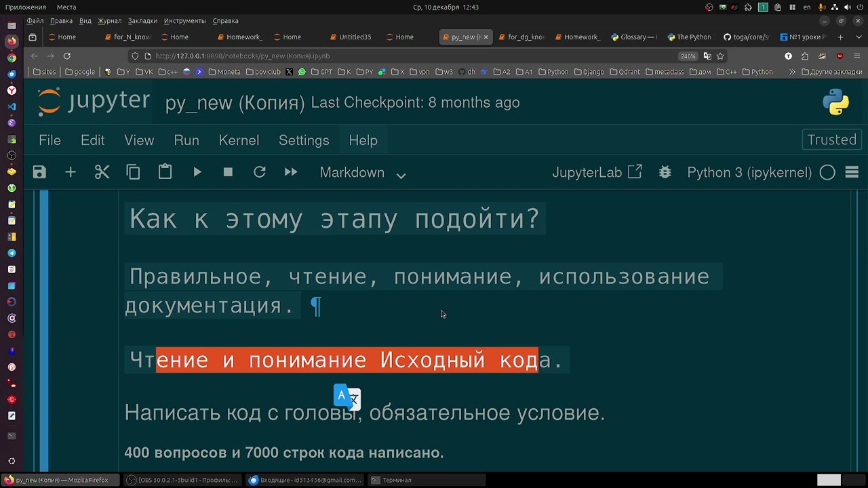The height and width of the screenshot is (488, 868).
Task: Open the Jupyter Help menu
Action: pyautogui.click(x=363, y=140)
